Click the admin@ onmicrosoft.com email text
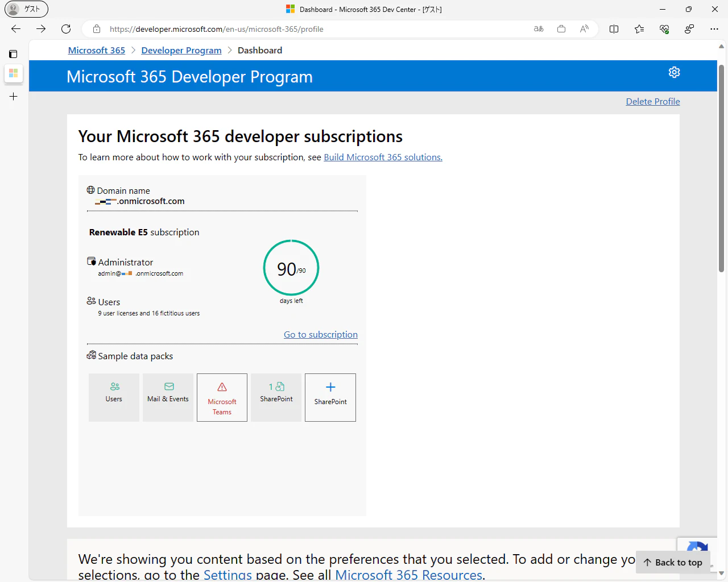728x582 pixels. (x=140, y=273)
